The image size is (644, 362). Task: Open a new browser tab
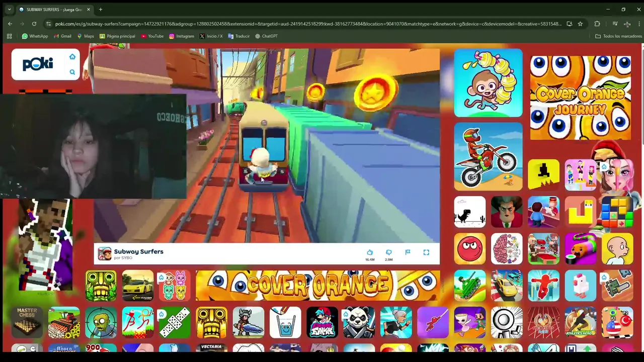click(x=101, y=10)
